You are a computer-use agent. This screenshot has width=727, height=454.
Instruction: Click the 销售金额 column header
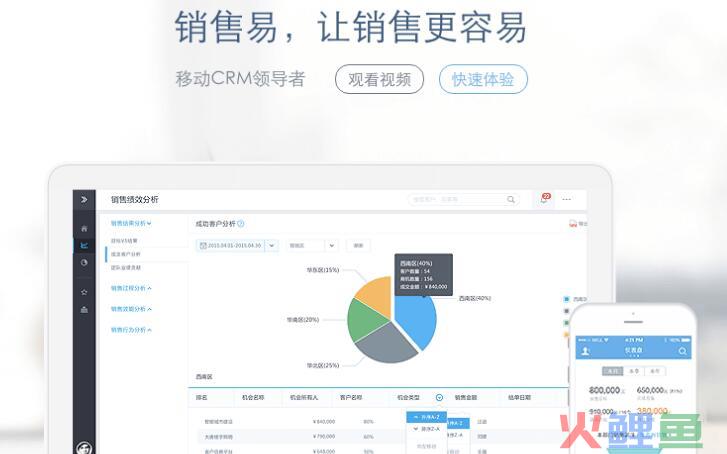pyautogui.click(x=466, y=397)
